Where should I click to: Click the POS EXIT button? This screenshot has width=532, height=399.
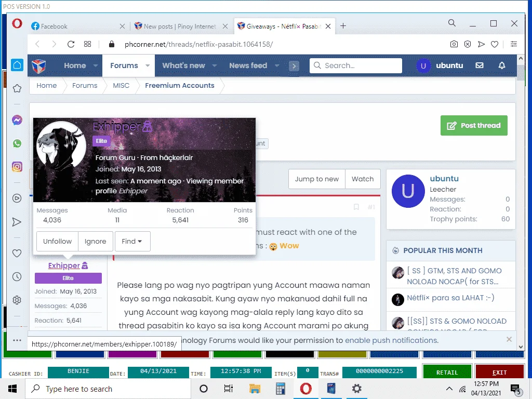(x=499, y=372)
